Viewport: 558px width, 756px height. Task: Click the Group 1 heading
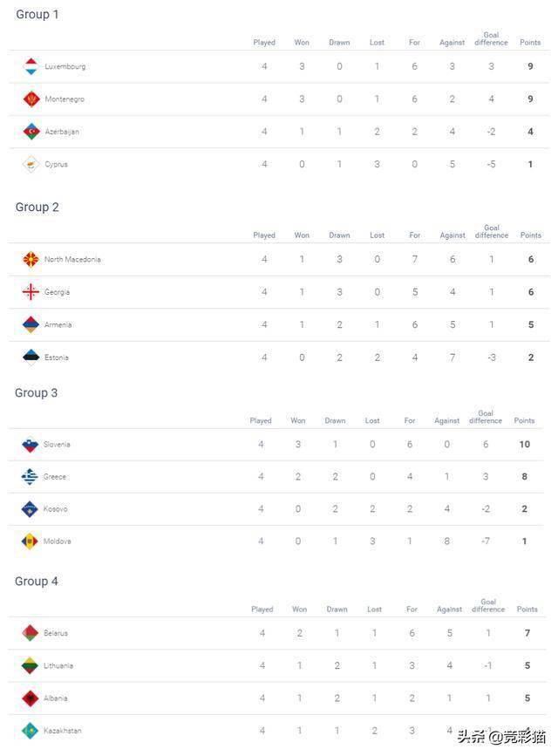click(x=37, y=15)
